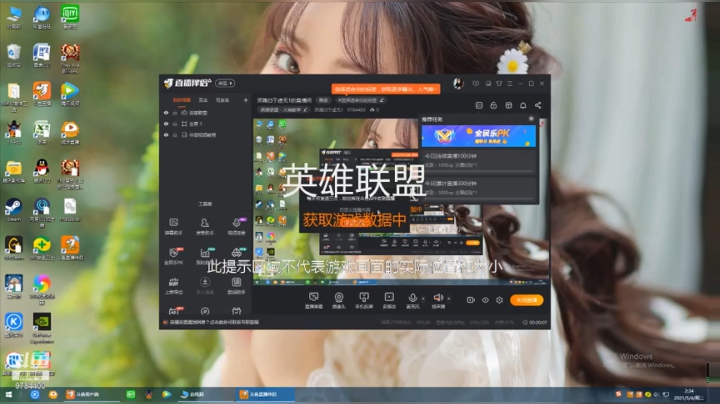Open the Steam desktop icon
Viewport: 720px width, 404px height.
13,210
